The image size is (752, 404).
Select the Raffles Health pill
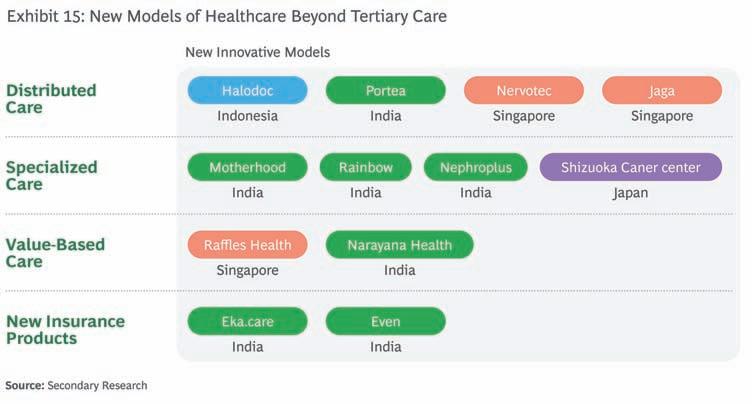pyautogui.click(x=247, y=245)
